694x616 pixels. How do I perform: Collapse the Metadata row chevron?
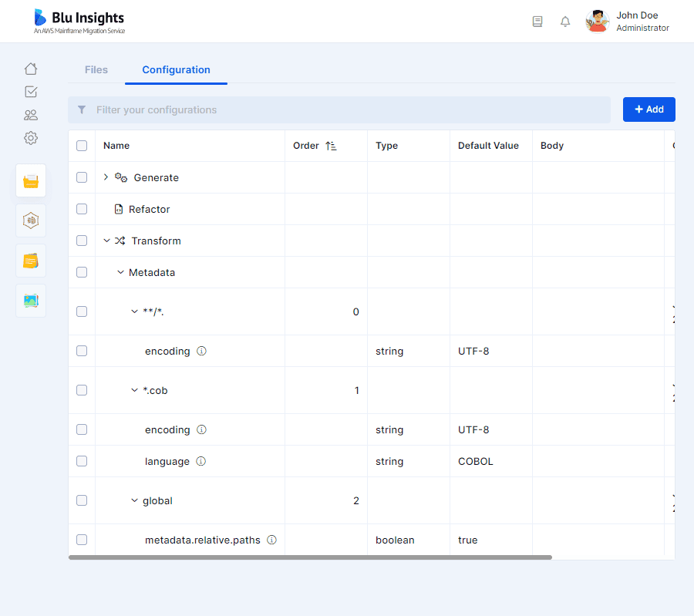[x=120, y=272]
